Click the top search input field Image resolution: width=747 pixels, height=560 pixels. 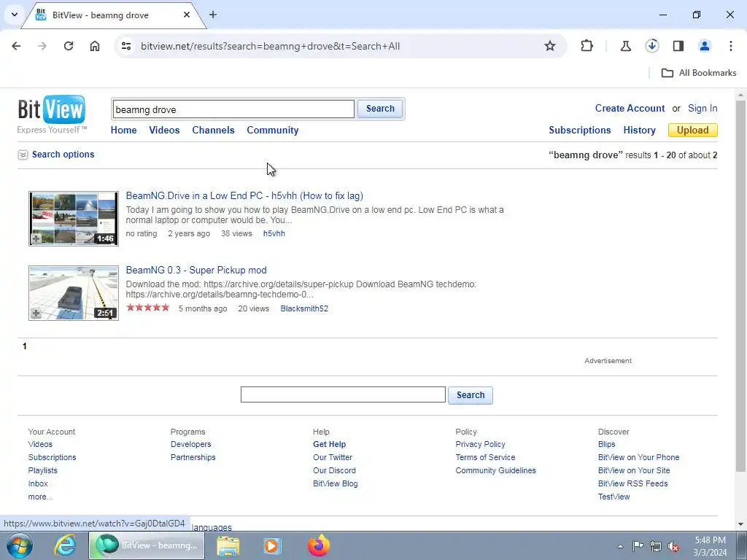233,109
